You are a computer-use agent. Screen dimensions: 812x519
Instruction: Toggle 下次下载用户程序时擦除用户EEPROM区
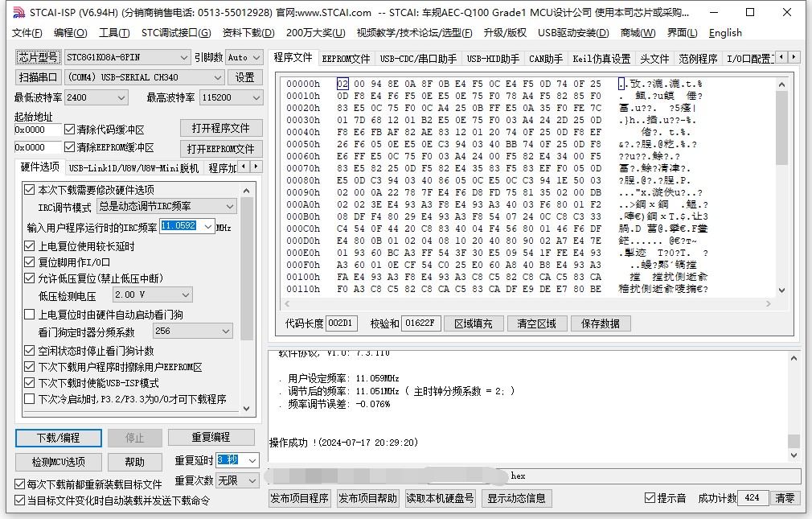point(30,367)
